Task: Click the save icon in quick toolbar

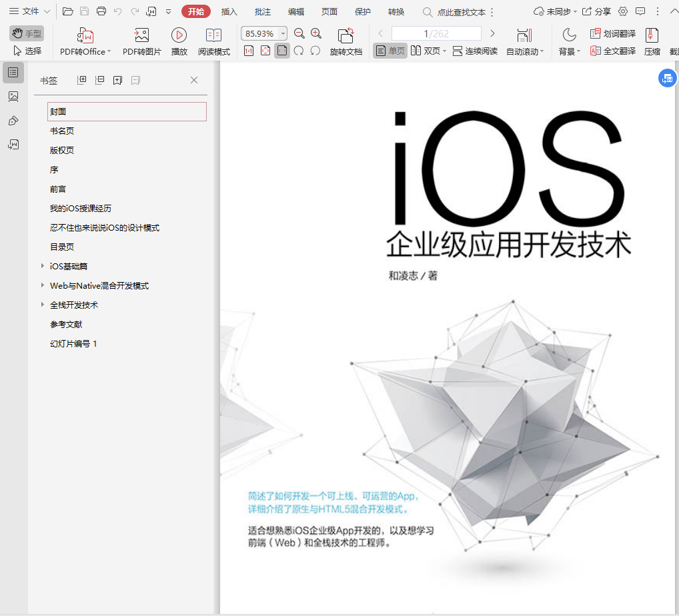Action: coord(85,11)
